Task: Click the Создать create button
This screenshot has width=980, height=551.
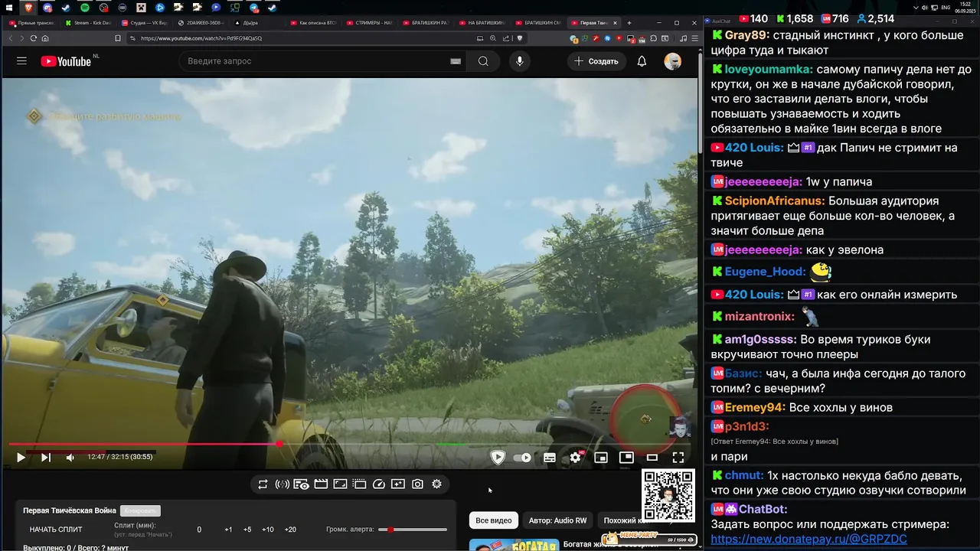Action: (x=596, y=61)
